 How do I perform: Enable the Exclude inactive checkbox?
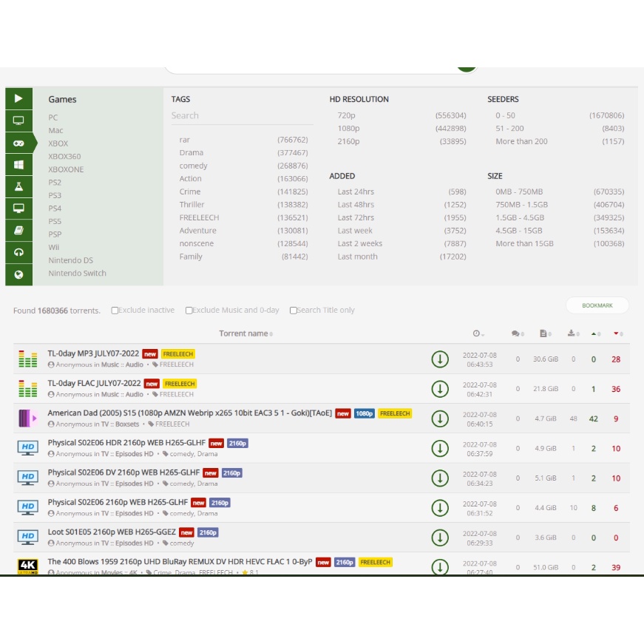pos(115,311)
